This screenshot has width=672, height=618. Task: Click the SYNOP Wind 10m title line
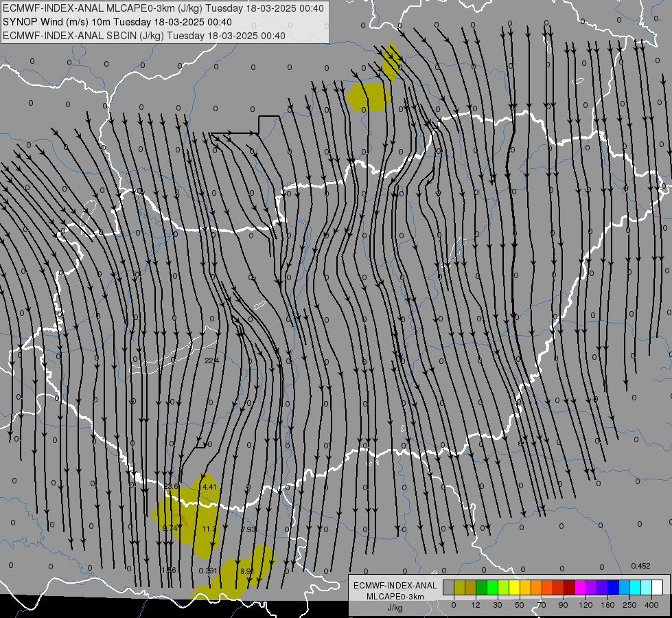tap(117, 22)
